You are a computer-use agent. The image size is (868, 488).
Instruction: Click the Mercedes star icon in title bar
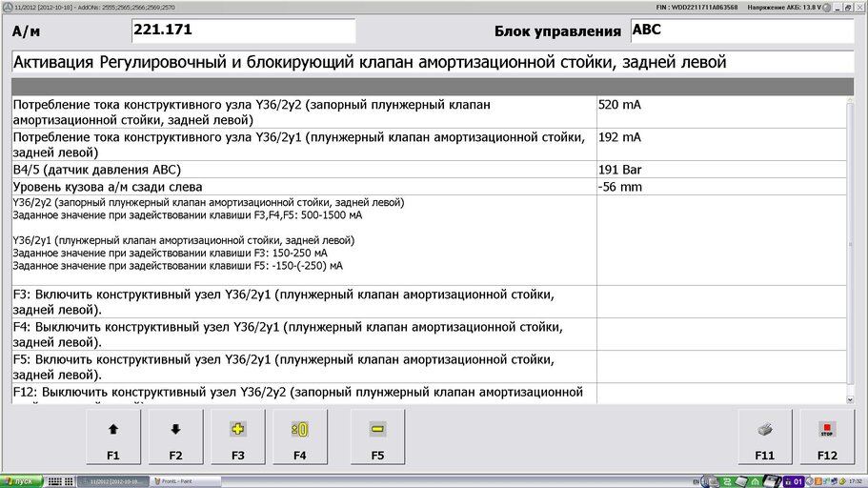coord(8,8)
